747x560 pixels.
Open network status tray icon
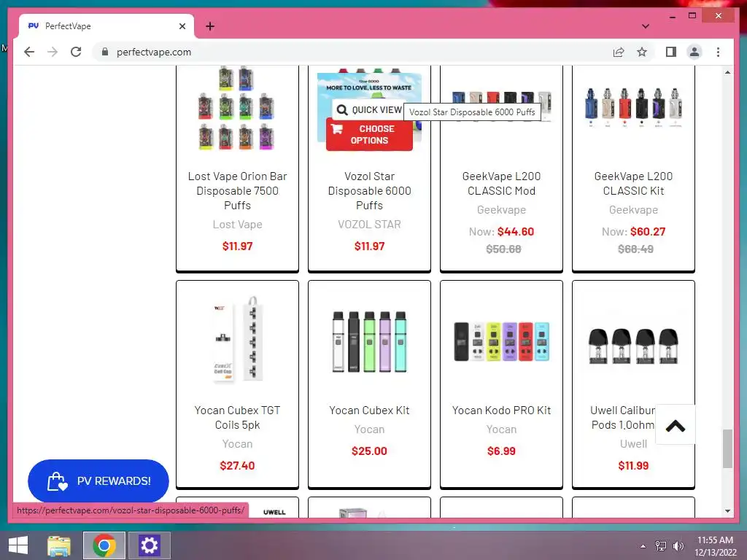[661, 545]
